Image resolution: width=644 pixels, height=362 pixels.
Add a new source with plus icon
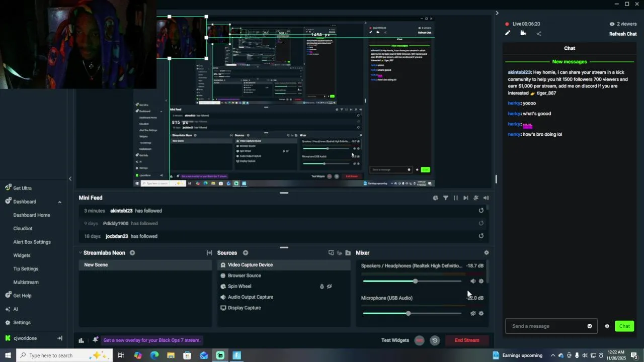246,253
